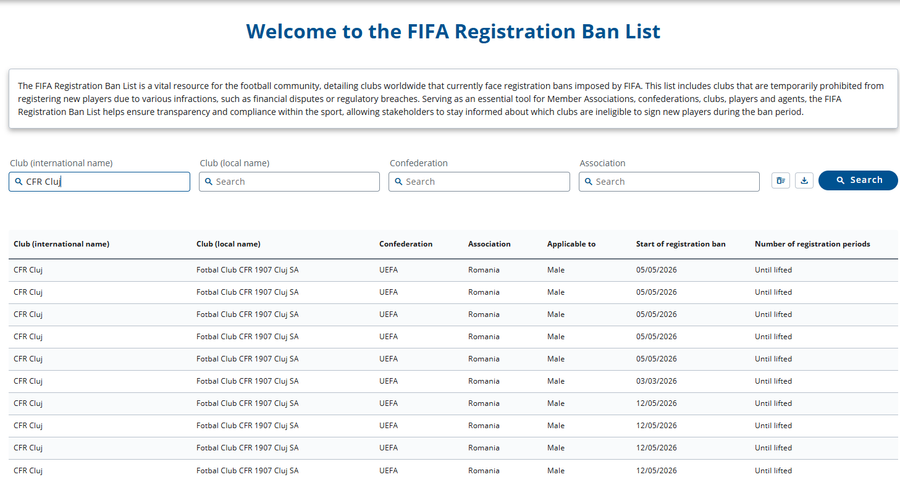Click the Association column header in table
The height and width of the screenshot is (490, 900).
tap(489, 244)
